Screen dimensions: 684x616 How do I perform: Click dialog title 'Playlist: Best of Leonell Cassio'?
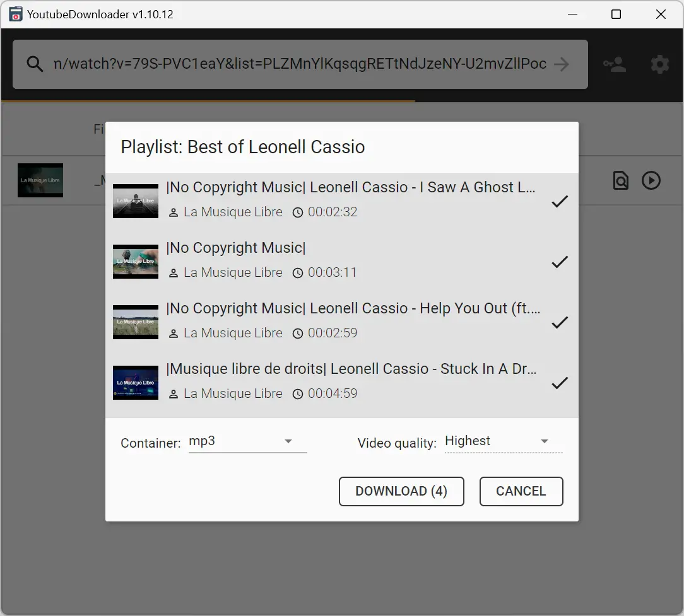[x=242, y=147]
